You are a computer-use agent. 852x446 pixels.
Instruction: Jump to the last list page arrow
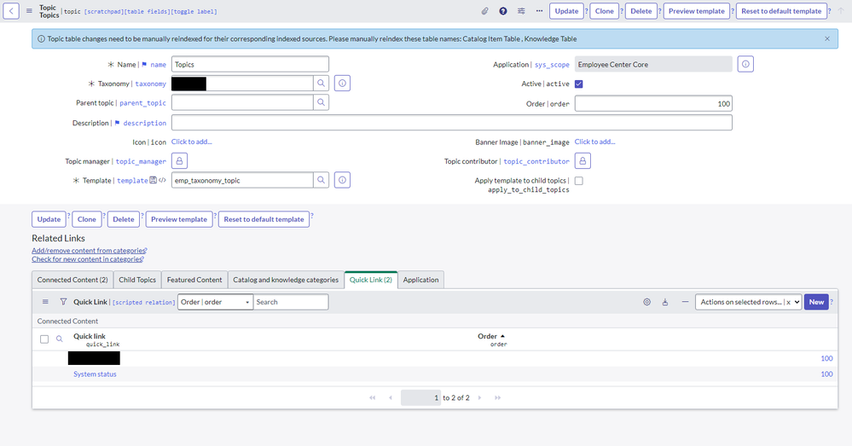pyautogui.click(x=497, y=398)
